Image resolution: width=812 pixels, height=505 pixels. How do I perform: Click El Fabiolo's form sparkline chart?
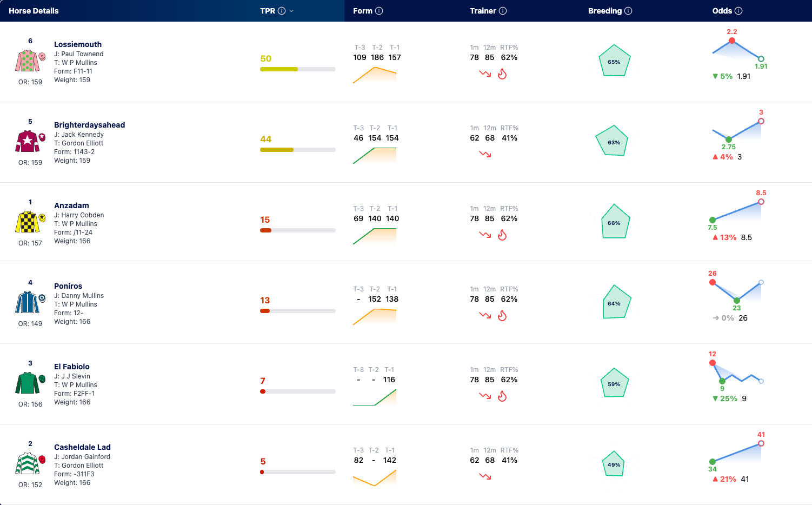pos(375,397)
